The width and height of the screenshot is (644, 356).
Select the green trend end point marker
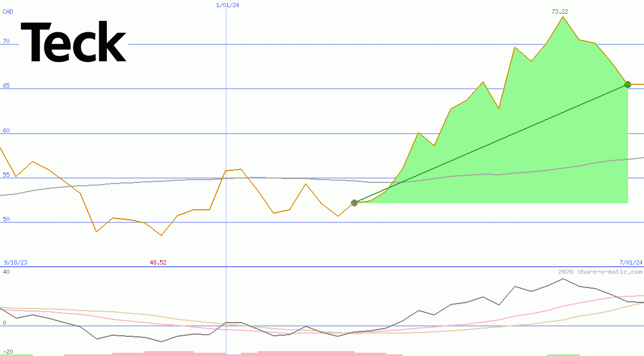(628, 84)
